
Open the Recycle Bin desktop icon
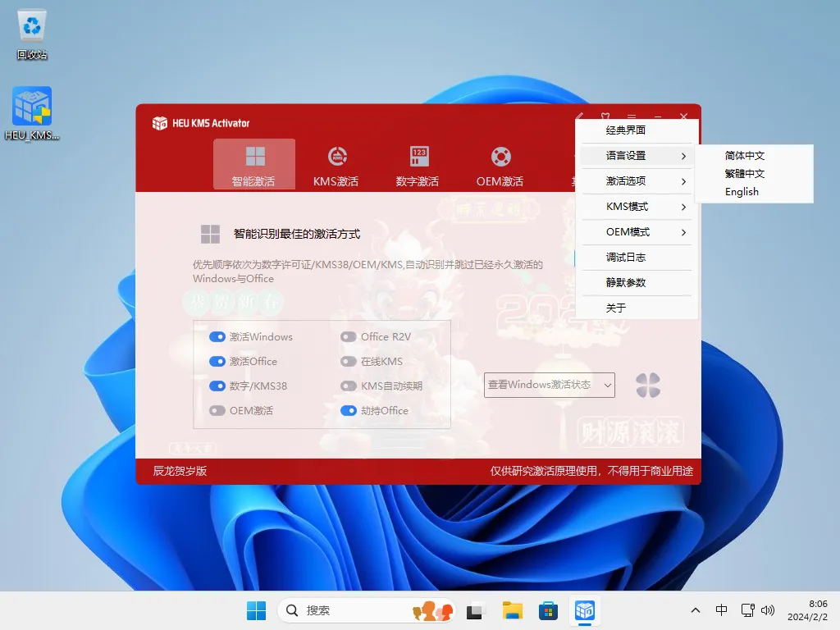click(32, 34)
